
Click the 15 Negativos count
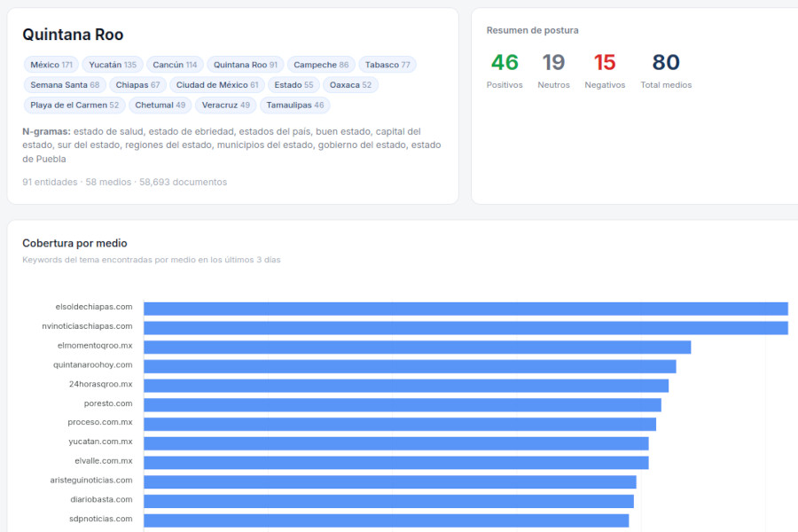point(605,63)
